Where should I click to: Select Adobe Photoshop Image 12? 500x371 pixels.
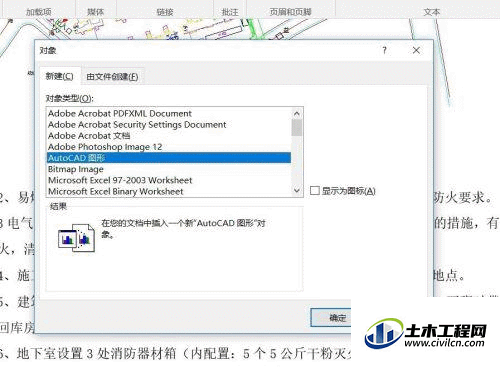tap(169, 147)
